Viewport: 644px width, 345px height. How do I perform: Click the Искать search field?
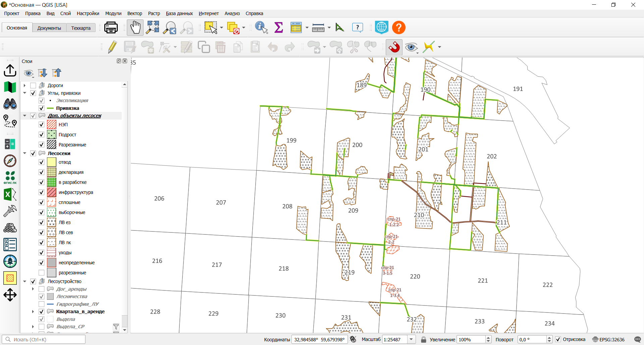pyautogui.click(x=44, y=339)
